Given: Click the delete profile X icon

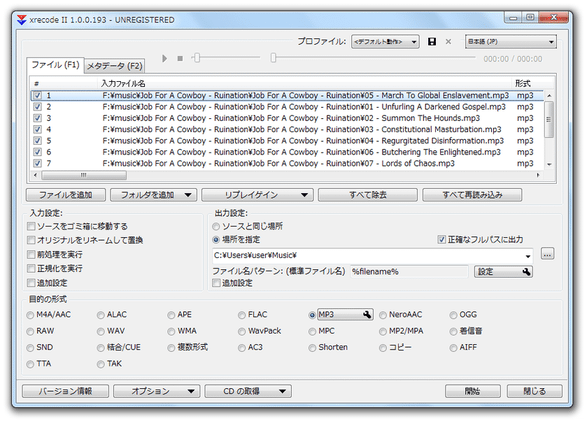Looking at the screenshot, I should coord(448,42).
